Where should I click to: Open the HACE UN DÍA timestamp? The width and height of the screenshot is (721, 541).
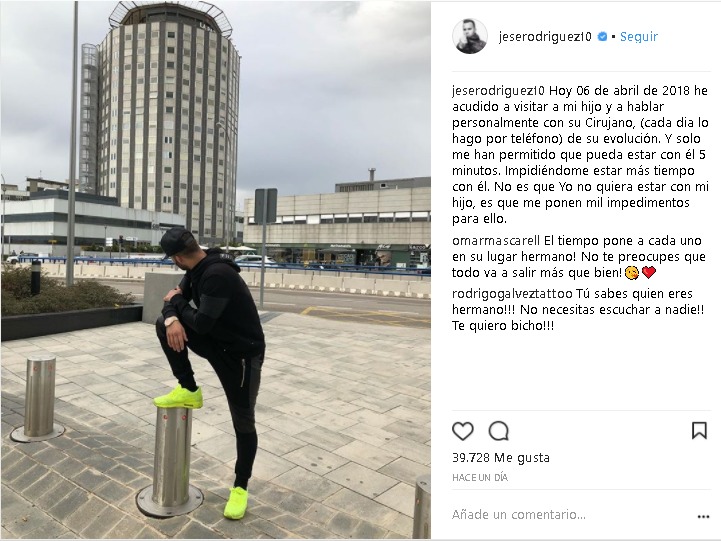pyautogui.click(x=480, y=478)
